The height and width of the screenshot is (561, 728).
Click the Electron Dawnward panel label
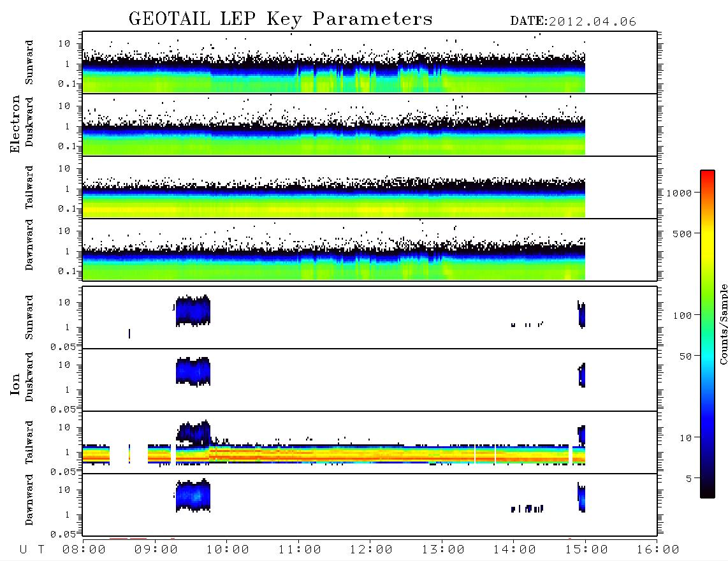[29, 245]
